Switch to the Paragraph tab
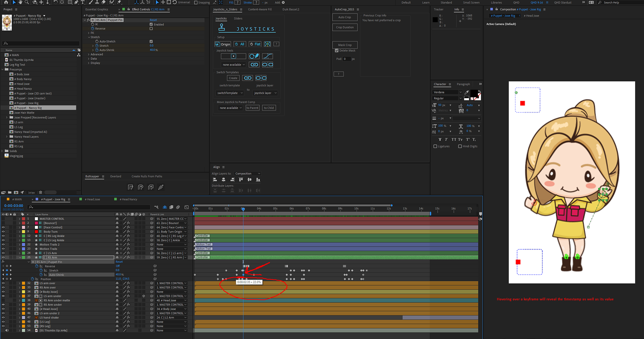The width and height of the screenshot is (644, 339). pos(463,84)
